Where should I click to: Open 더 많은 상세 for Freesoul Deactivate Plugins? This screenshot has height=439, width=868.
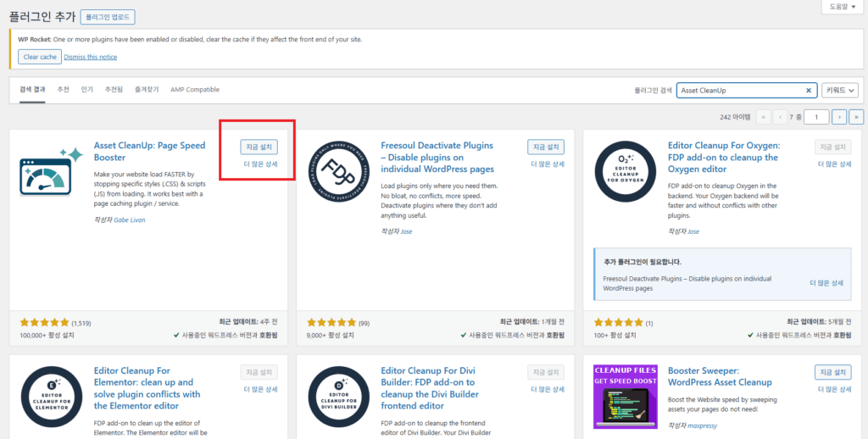click(x=548, y=164)
